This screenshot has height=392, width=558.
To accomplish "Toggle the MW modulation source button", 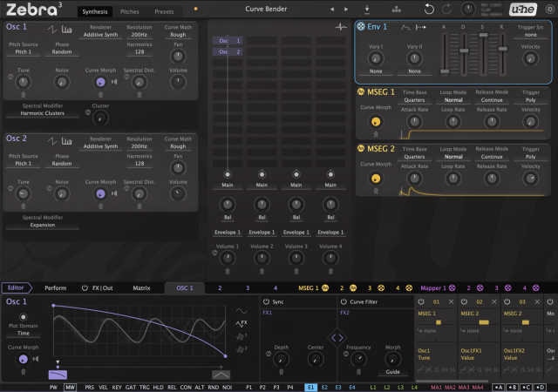I will (x=70, y=387).
